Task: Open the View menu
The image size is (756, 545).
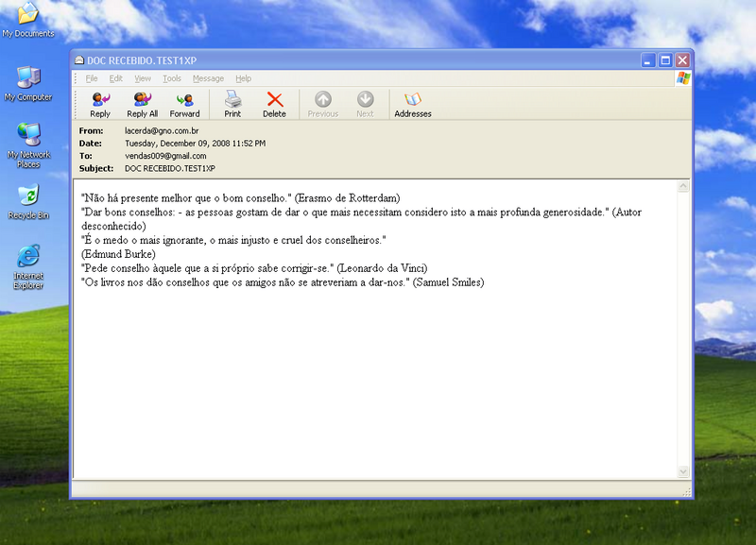Action: coord(143,78)
